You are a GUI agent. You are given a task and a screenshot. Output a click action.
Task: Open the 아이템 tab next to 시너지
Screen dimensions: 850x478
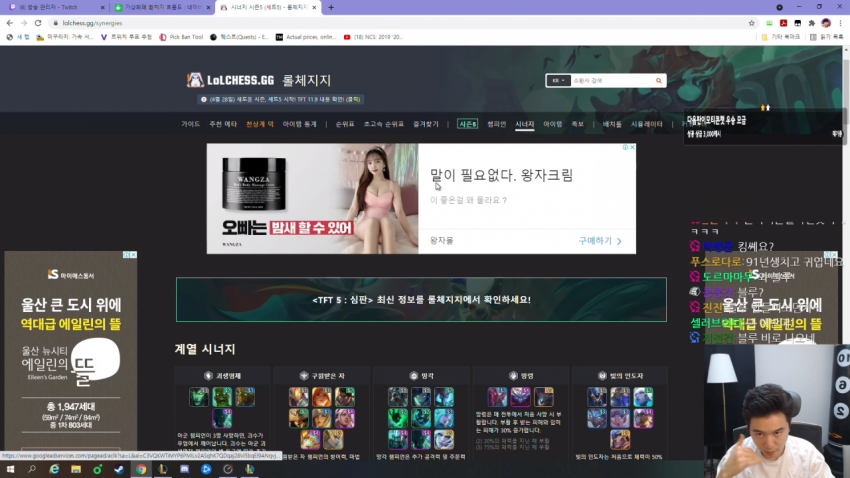pos(552,124)
